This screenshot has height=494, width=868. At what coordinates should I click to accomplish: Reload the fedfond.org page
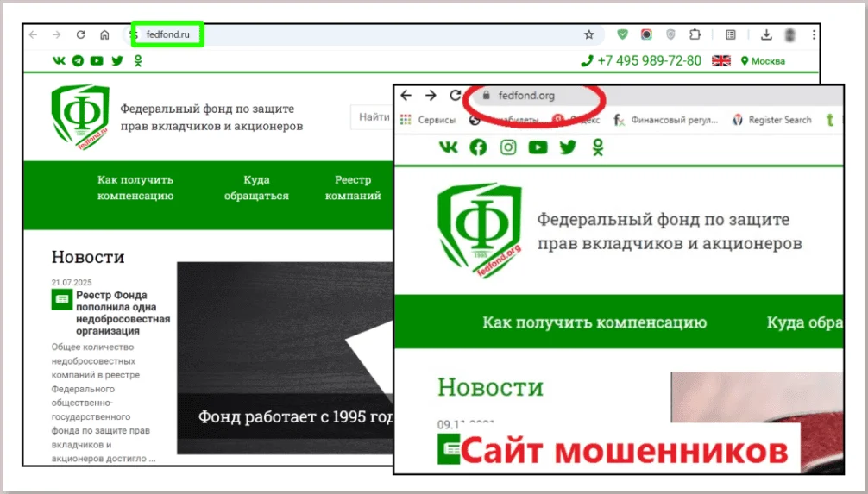click(x=455, y=95)
